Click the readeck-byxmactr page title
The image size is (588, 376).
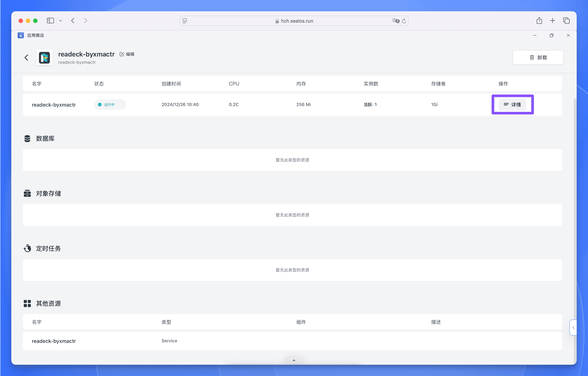(86, 54)
